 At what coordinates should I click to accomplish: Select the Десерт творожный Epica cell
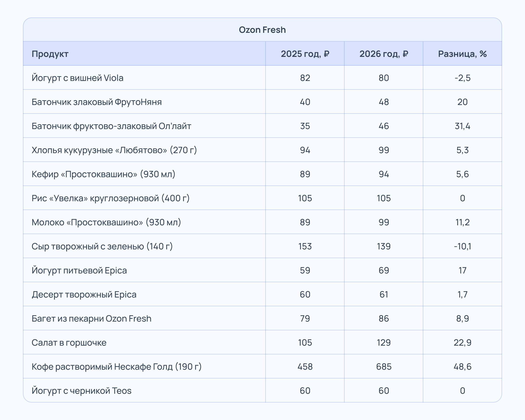(84, 295)
